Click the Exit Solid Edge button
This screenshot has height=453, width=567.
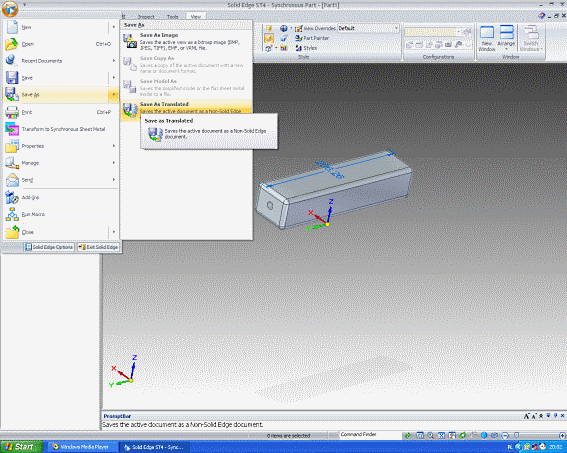[98, 247]
